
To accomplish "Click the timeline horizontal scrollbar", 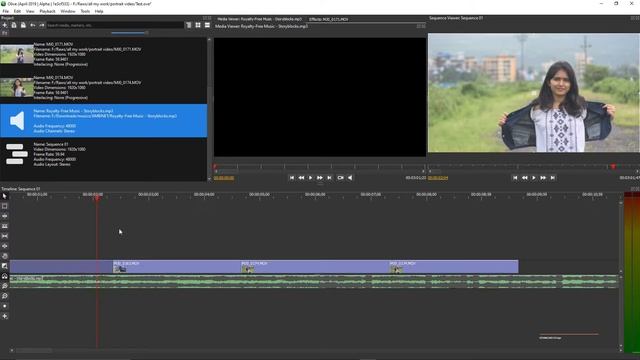I will (x=34, y=350).
